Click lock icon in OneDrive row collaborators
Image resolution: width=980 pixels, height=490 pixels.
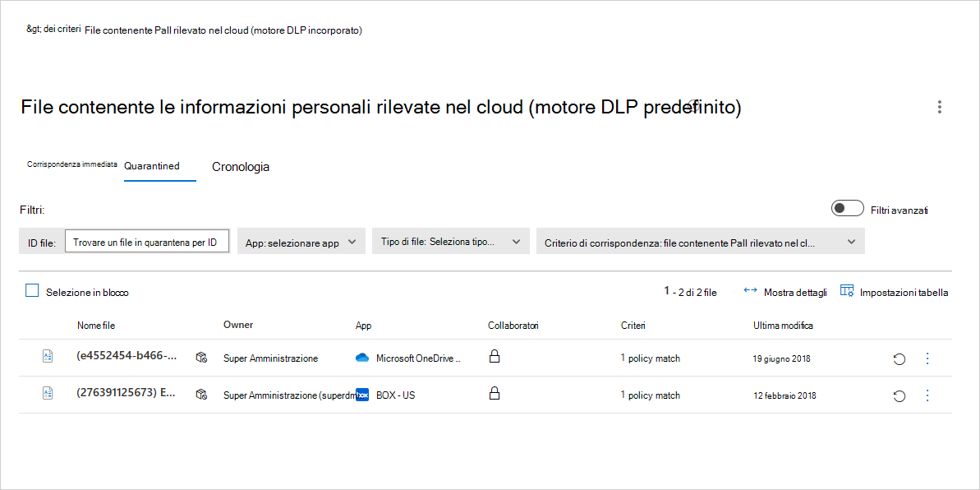click(x=494, y=356)
